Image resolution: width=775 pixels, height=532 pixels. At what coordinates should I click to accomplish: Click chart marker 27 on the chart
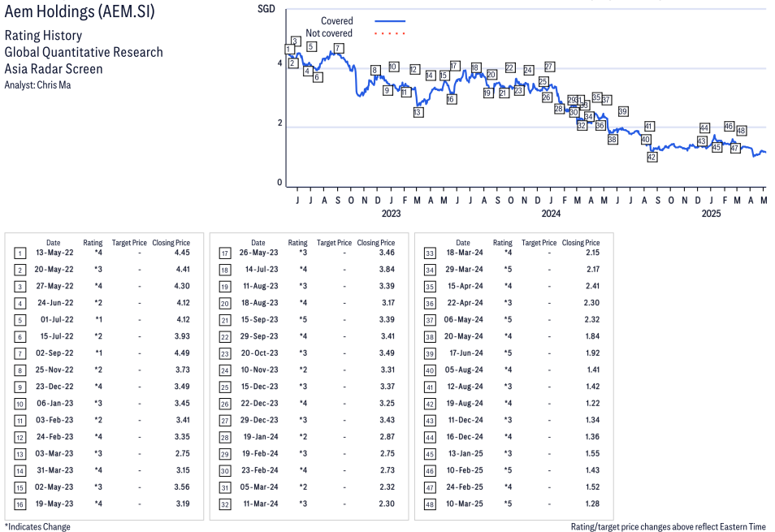tap(549, 66)
